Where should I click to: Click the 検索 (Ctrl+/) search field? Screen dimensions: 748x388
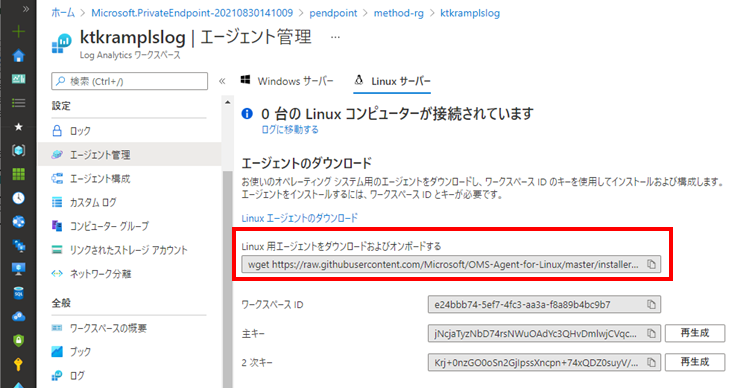tap(130, 81)
